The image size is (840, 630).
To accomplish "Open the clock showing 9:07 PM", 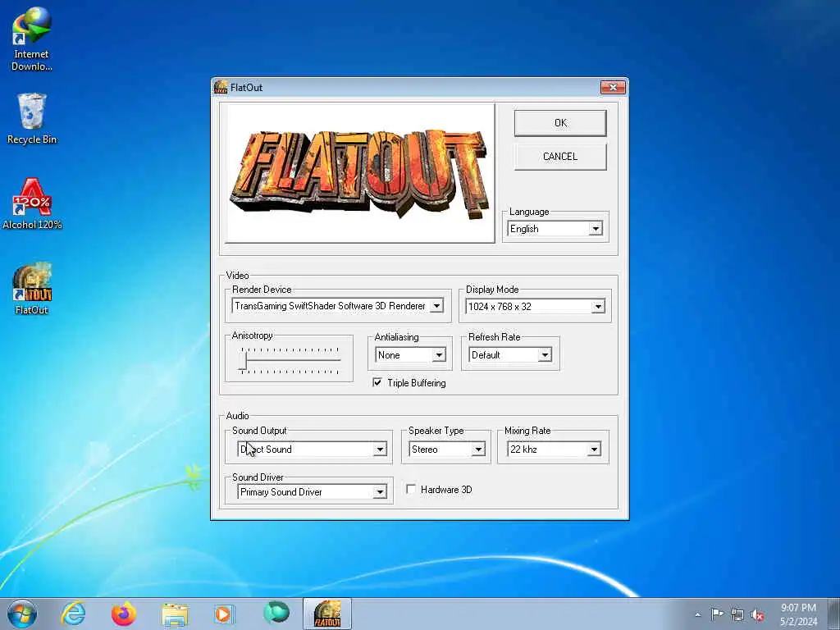I will [798, 614].
